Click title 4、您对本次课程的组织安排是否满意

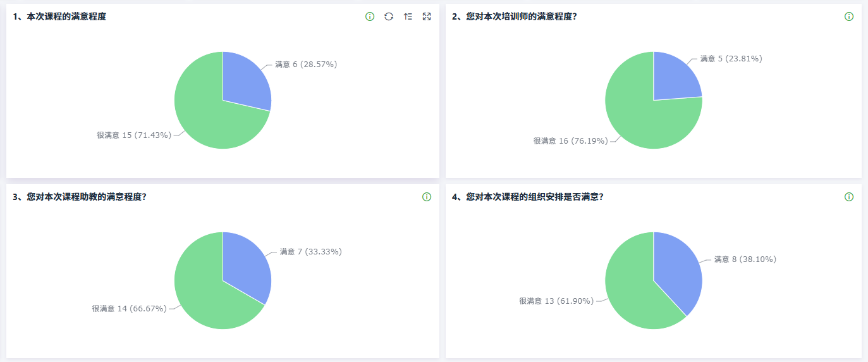coord(527,197)
